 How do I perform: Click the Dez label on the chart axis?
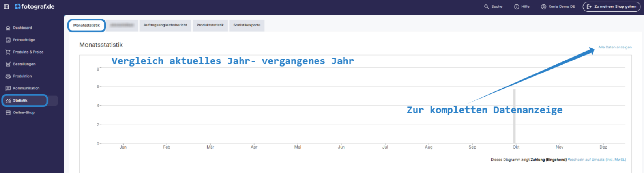coord(603,147)
